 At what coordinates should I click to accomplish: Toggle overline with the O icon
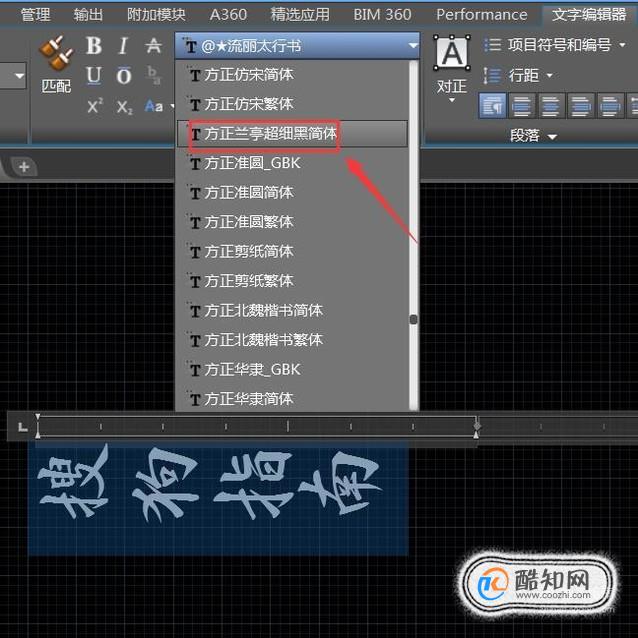click(x=124, y=76)
